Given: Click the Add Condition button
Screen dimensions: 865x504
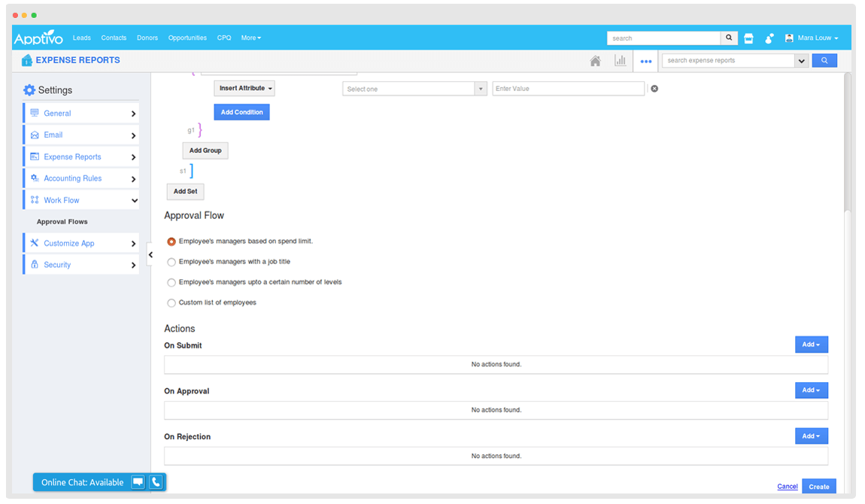Looking at the screenshot, I should pos(241,112).
